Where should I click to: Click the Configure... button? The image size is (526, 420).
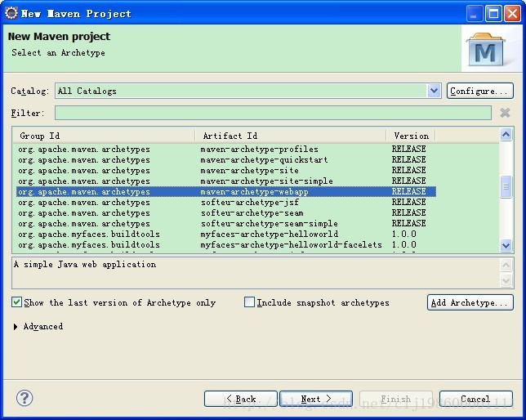479,91
